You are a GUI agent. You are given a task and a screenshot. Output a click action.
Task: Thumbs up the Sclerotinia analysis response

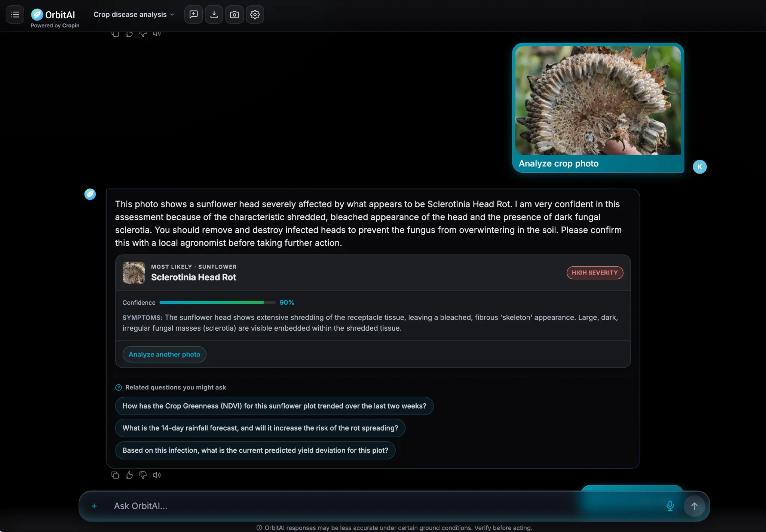click(129, 475)
